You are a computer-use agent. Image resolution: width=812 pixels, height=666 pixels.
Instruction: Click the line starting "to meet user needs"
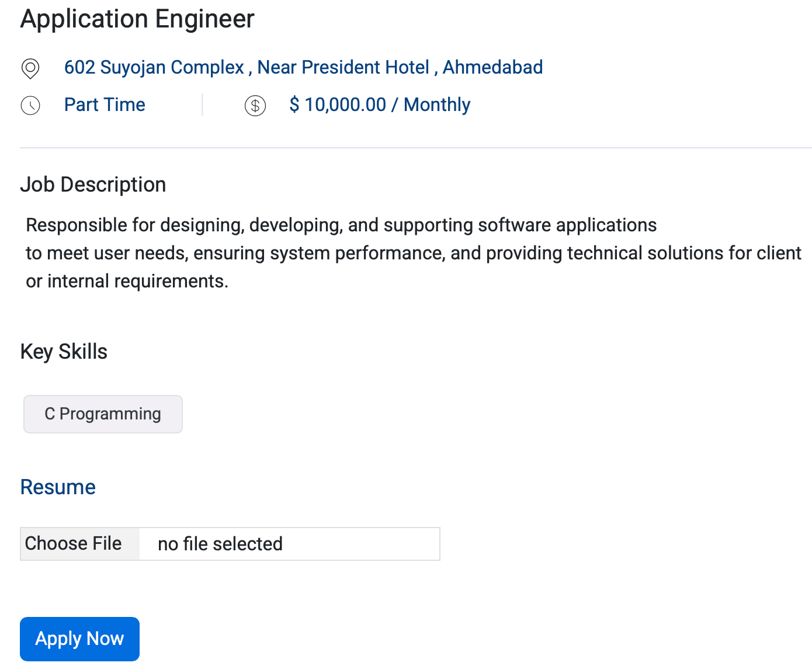413,253
